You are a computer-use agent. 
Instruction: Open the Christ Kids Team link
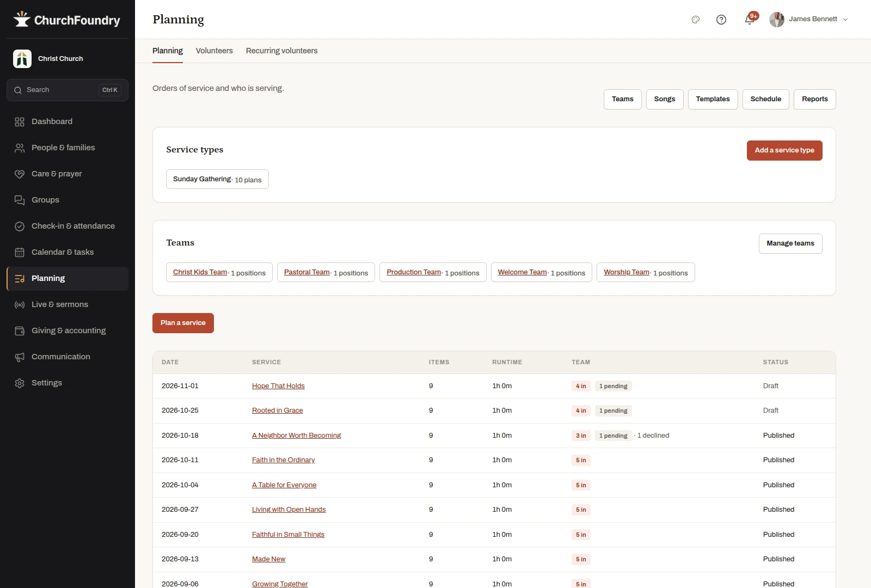(x=200, y=272)
